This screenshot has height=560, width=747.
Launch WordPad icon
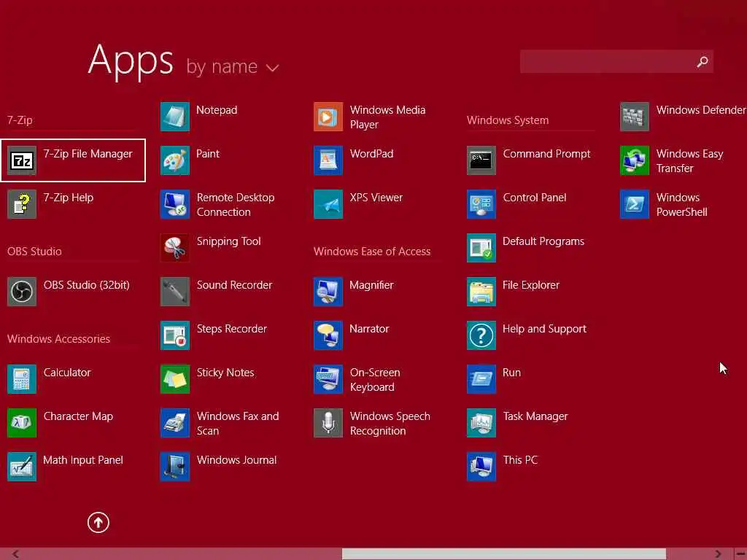coord(328,160)
